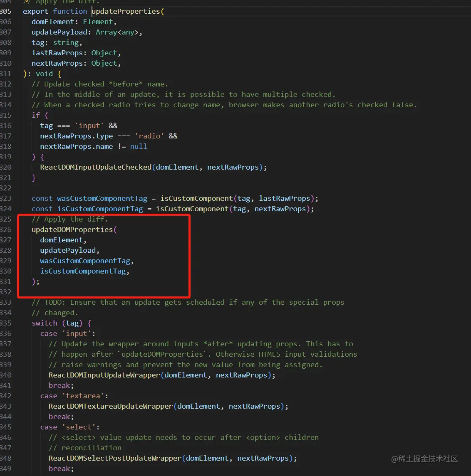Click break; after ReactDOMTextareaUpdateWrapper
This screenshot has width=471, height=476.
click(61, 417)
